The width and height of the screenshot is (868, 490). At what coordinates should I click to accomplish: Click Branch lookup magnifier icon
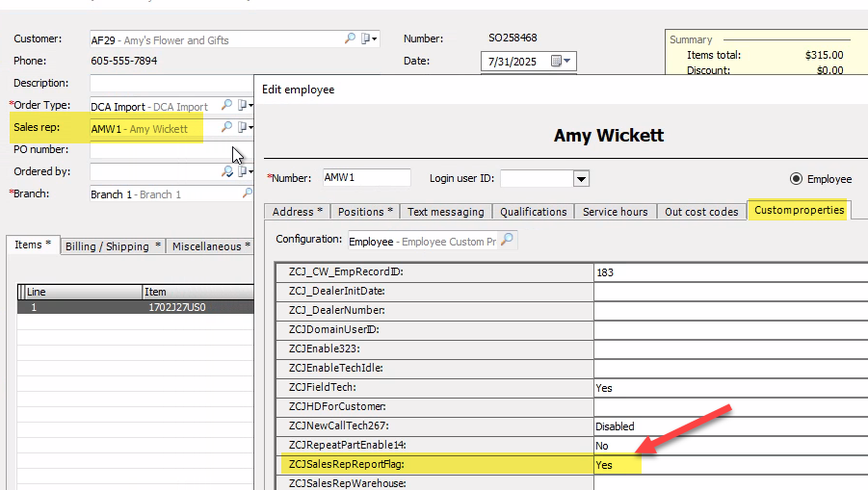247,193
